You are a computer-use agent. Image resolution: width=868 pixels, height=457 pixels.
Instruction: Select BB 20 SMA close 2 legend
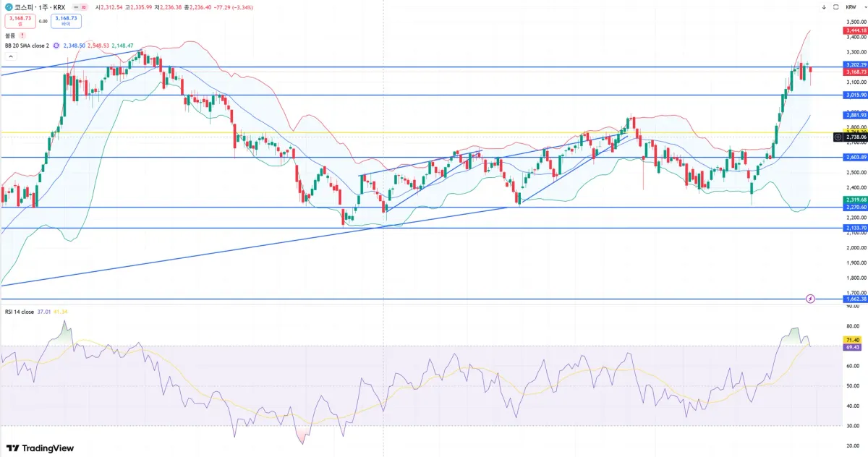pyautogui.click(x=27, y=46)
